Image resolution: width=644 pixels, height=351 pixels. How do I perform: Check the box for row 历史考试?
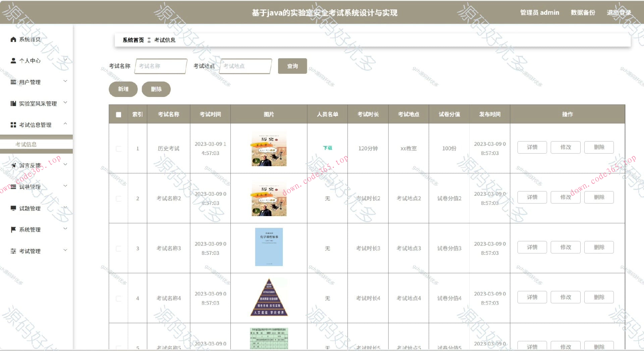pyautogui.click(x=118, y=149)
